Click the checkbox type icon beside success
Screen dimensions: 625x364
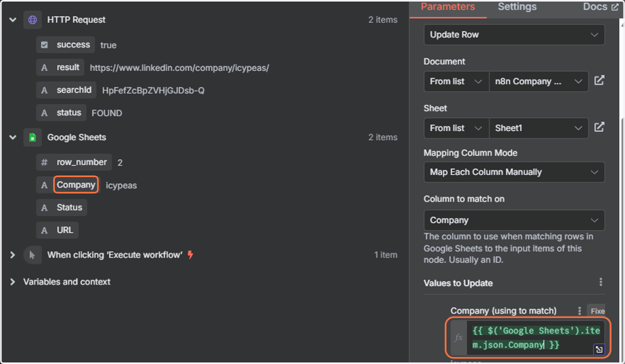pyautogui.click(x=44, y=45)
